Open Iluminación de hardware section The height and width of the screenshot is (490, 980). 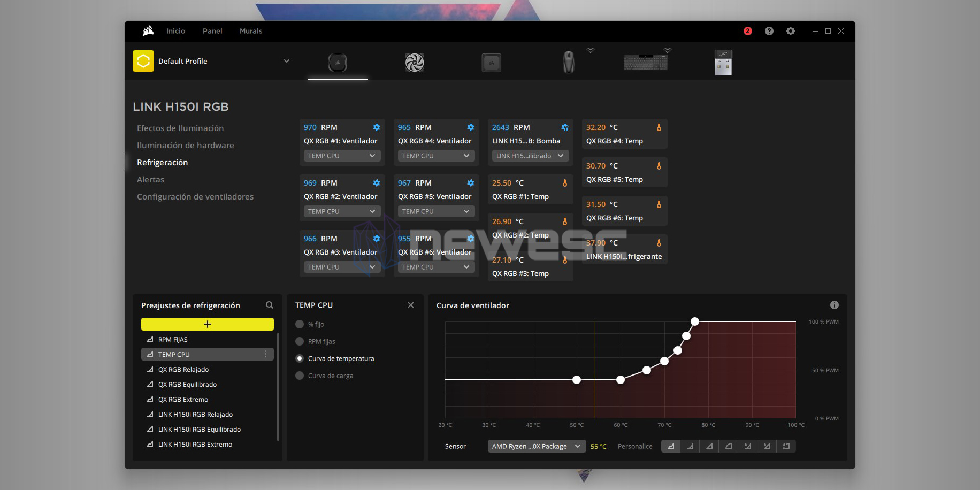click(x=186, y=145)
